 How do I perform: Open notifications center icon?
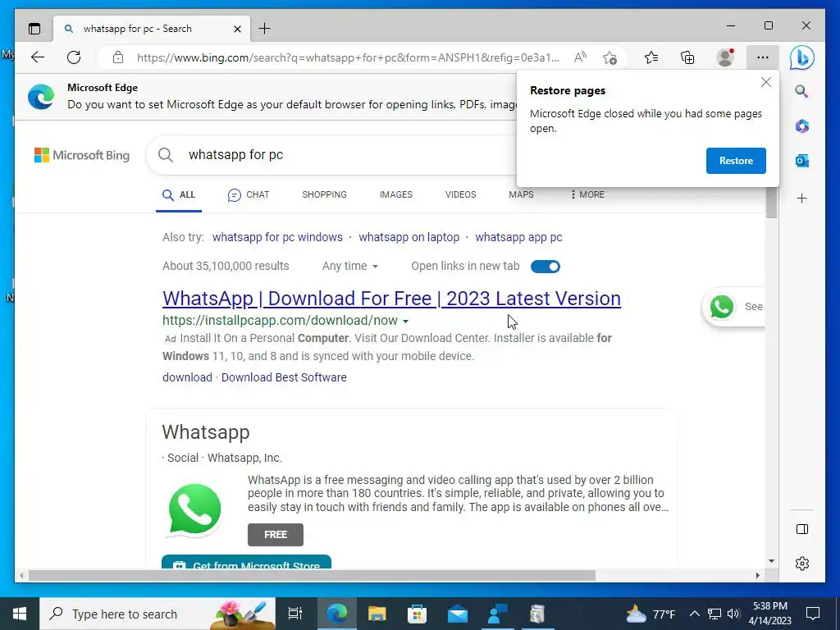813,614
